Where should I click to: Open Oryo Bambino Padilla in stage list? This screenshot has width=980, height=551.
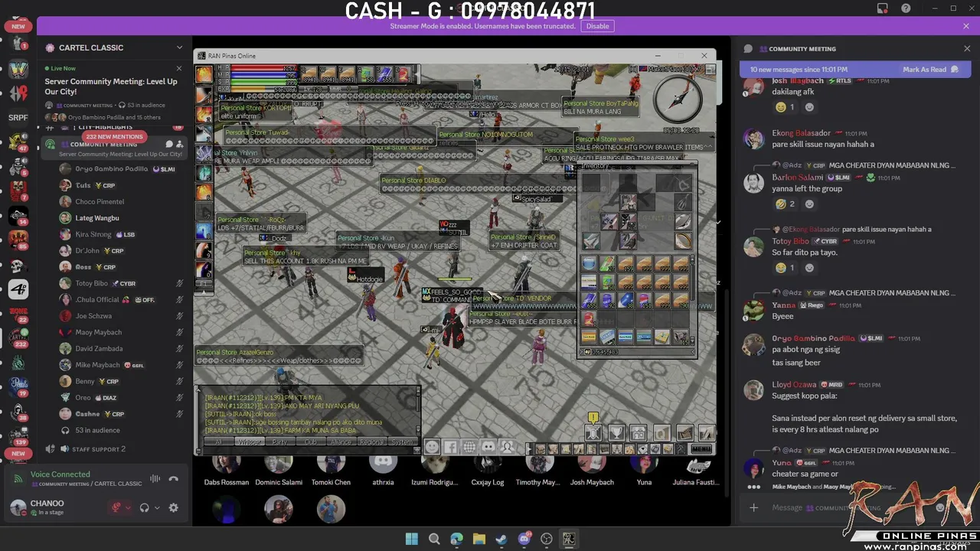(x=112, y=169)
